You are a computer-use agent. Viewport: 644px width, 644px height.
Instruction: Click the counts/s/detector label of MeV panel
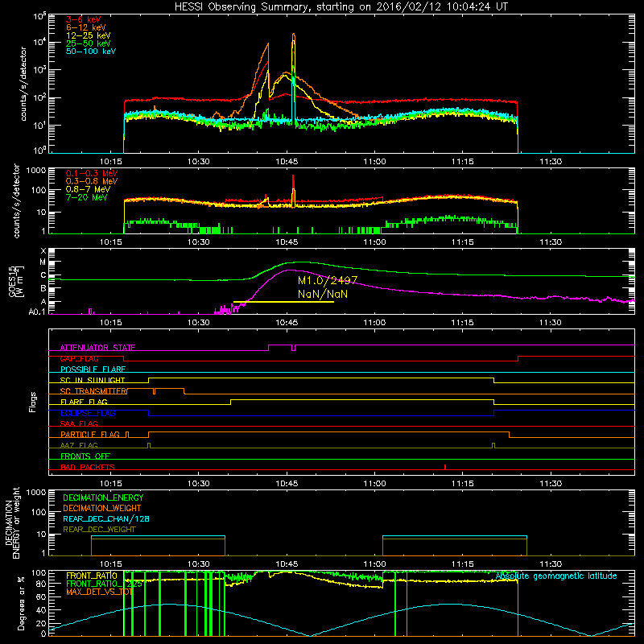click(x=16, y=201)
